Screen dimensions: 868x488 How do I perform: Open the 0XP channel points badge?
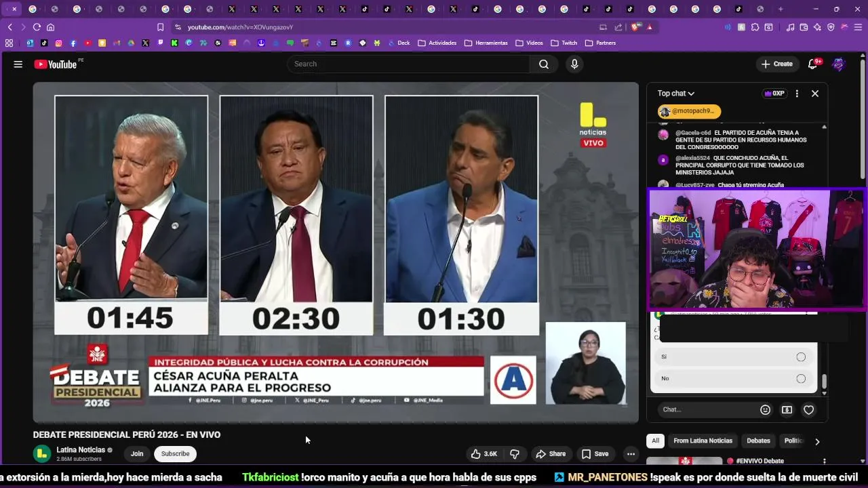[774, 94]
